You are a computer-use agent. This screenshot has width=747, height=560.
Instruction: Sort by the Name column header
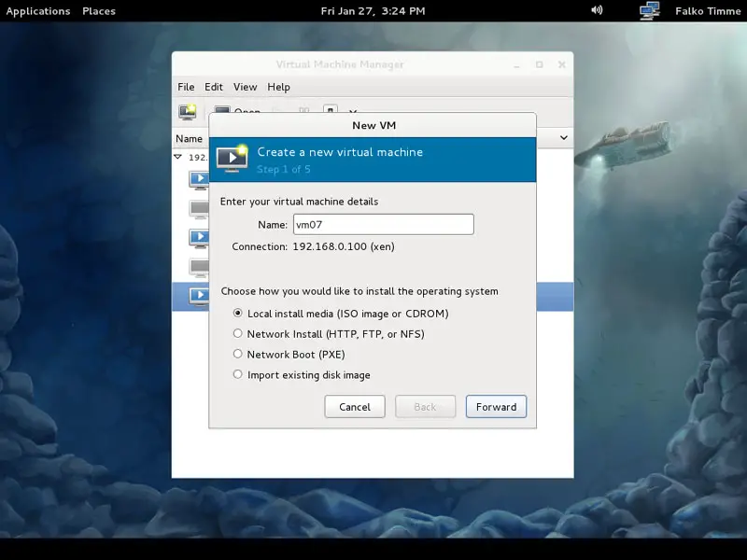190,138
